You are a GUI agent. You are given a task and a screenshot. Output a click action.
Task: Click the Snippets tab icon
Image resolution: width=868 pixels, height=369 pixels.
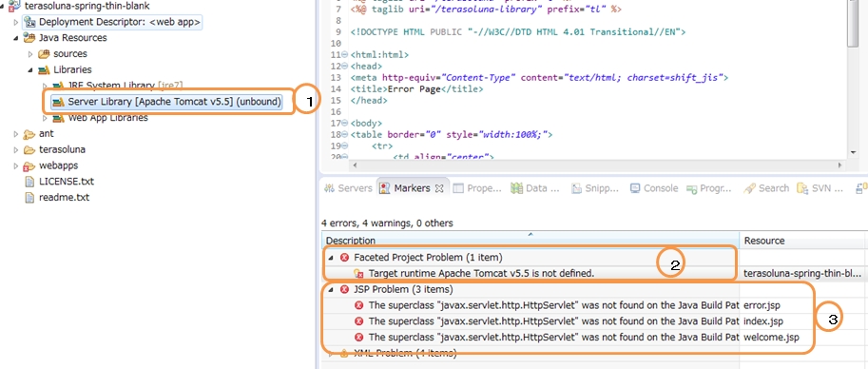(576, 188)
